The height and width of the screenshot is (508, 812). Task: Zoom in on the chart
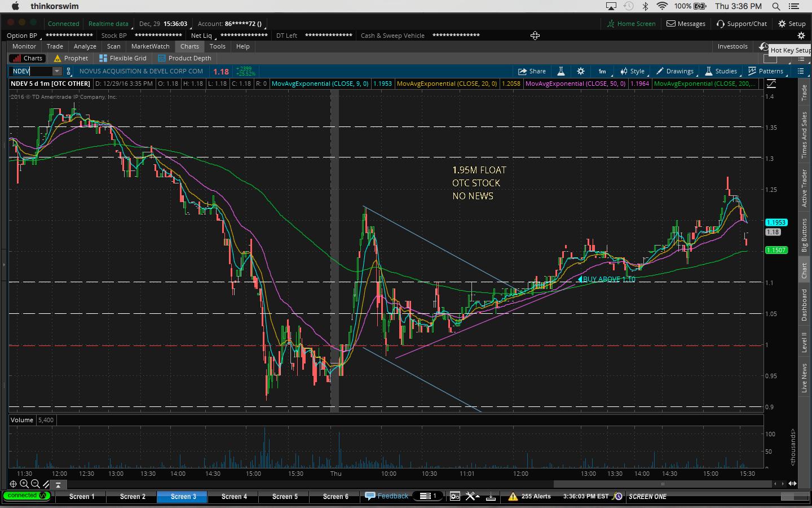(x=24, y=484)
